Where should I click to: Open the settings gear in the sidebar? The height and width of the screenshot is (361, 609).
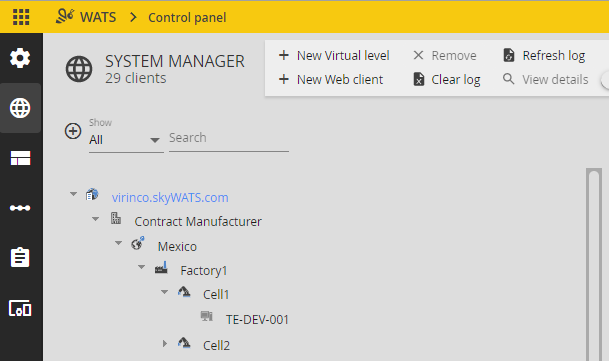pyautogui.click(x=20, y=58)
